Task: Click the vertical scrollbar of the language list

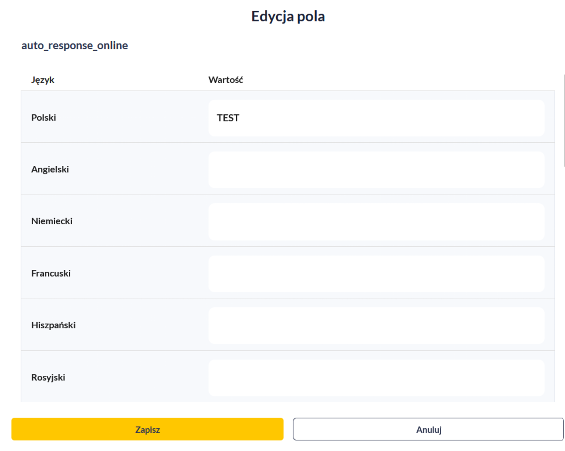Action: click(564, 121)
